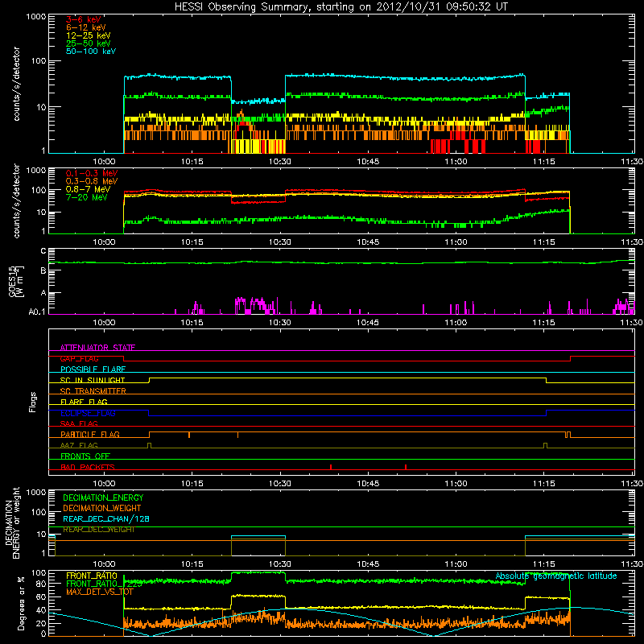Select the 6-12 keV legend label

(x=86, y=27)
